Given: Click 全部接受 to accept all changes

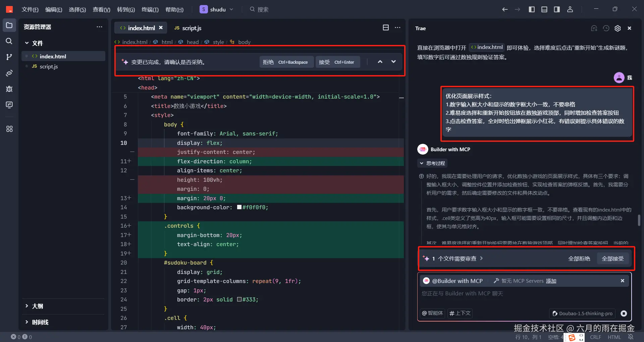Looking at the screenshot, I should point(613,259).
